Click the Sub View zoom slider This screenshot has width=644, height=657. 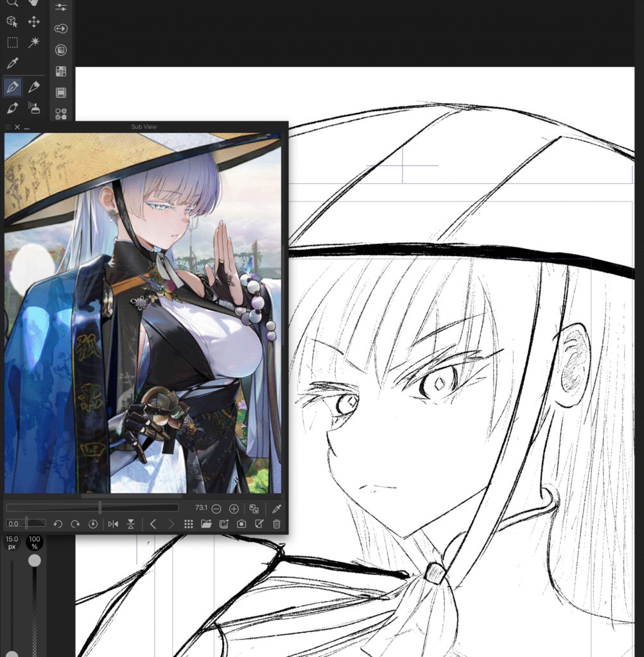tap(100, 508)
